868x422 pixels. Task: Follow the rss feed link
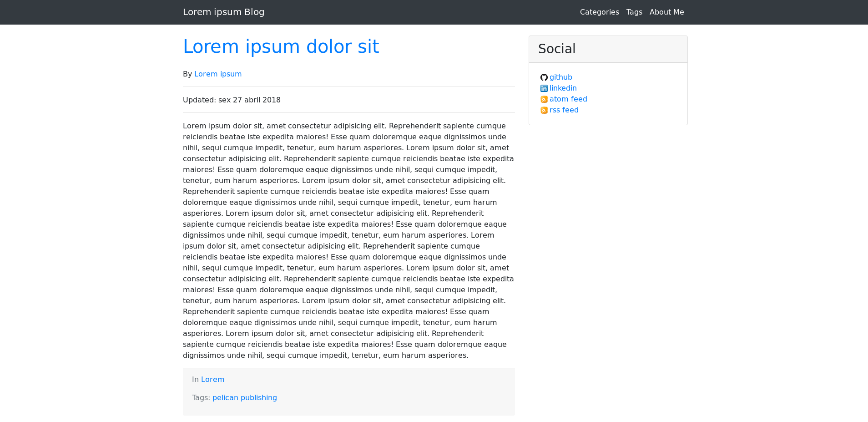pos(564,110)
